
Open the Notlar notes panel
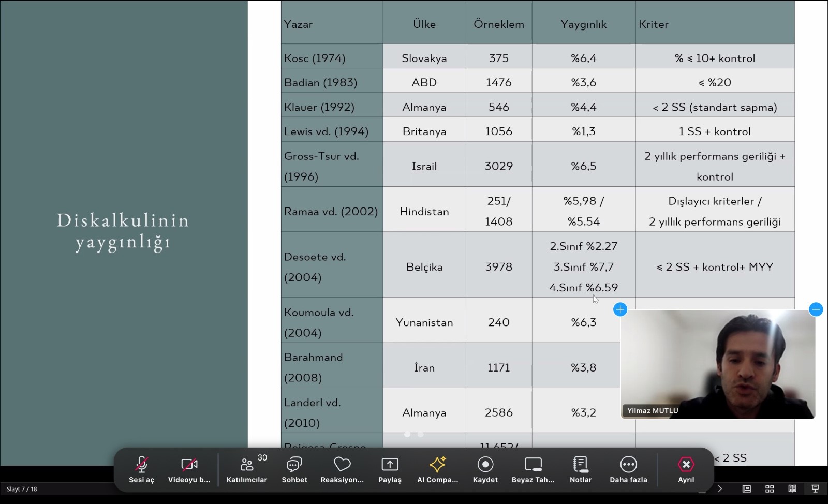[x=581, y=470]
